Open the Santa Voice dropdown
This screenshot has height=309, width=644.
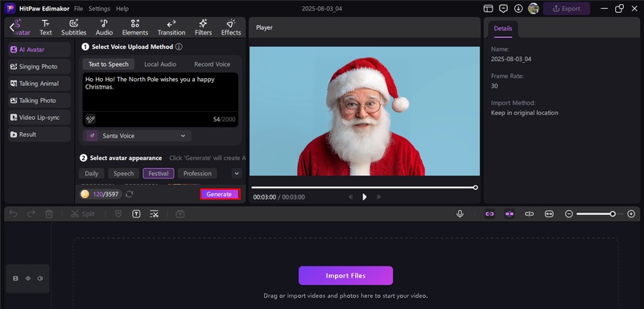pyautogui.click(x=137, y=136)
